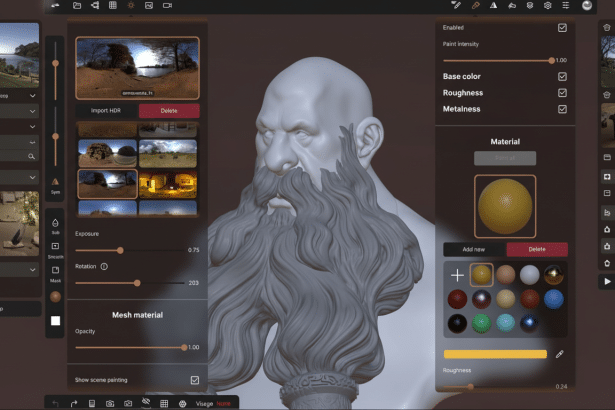Select the blue material sphere
Viewport: 615px width, 410px height.
pos(553,299)
